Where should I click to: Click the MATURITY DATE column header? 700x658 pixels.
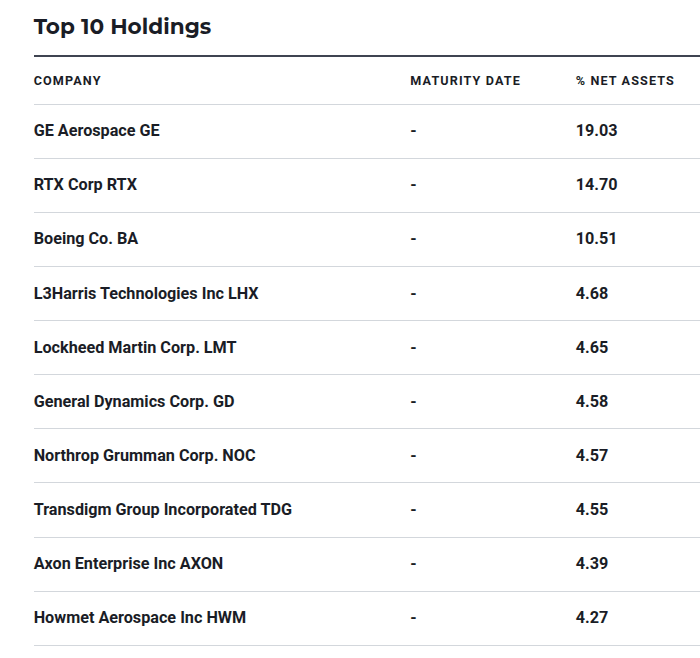pyautogui.click(x=465, y=81)
